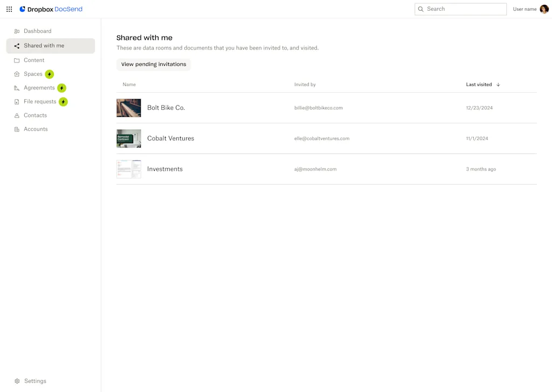
Task: Toggle the Last visited sort direction
Action: tap(498, 85)
